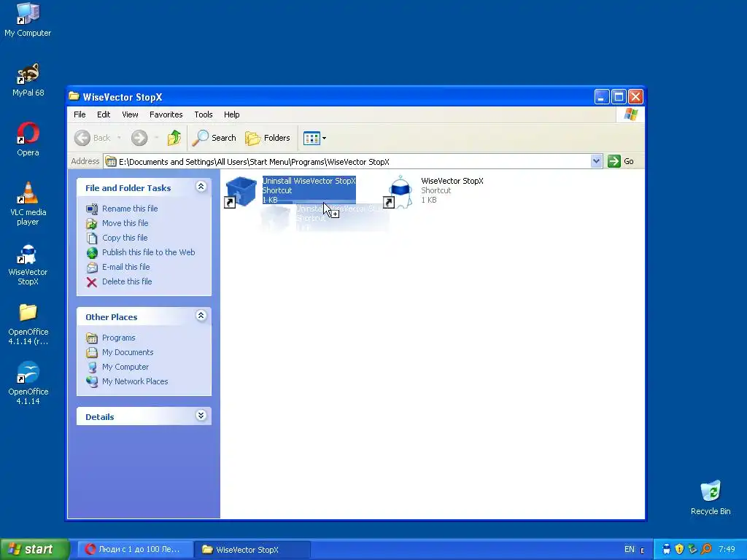Select WiseVector StopX shortcut in folder
The width and height of the screenshot is (747, 560).
pos(433,190)
